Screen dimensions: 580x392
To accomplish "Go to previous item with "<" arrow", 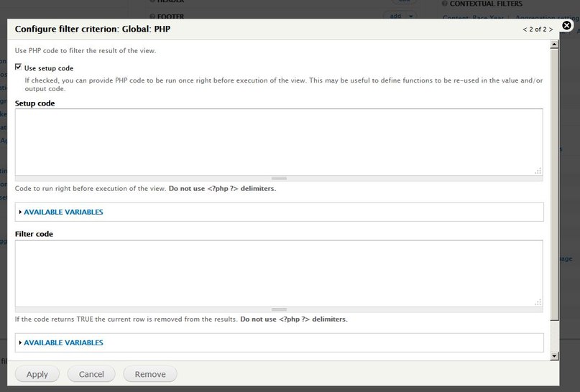I will (526, 30).
